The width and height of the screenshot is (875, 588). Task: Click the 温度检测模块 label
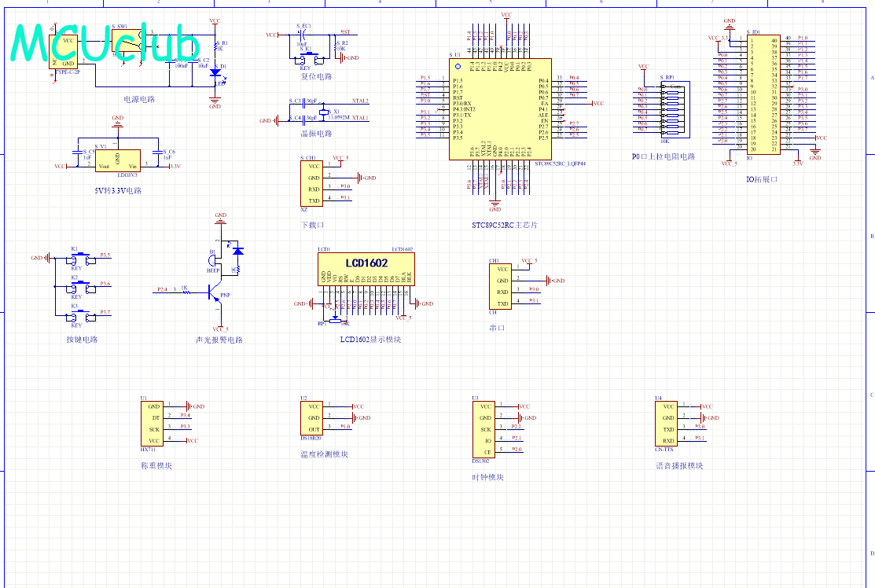324,454
